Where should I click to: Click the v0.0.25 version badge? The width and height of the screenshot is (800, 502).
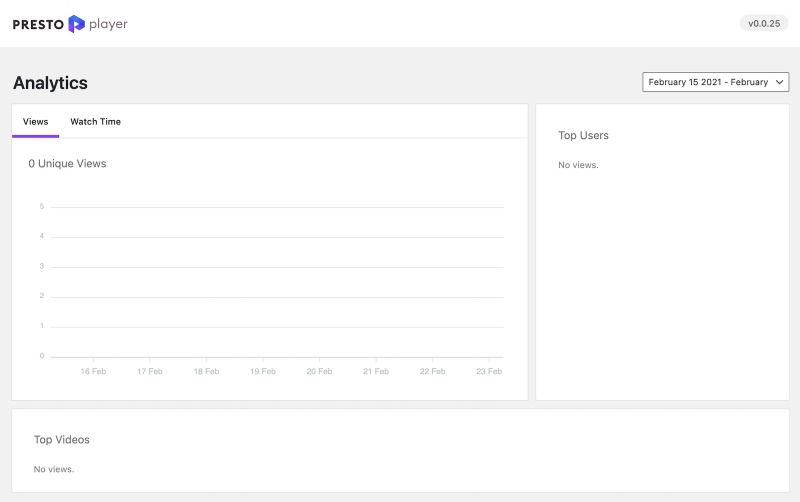coord(763,23)
